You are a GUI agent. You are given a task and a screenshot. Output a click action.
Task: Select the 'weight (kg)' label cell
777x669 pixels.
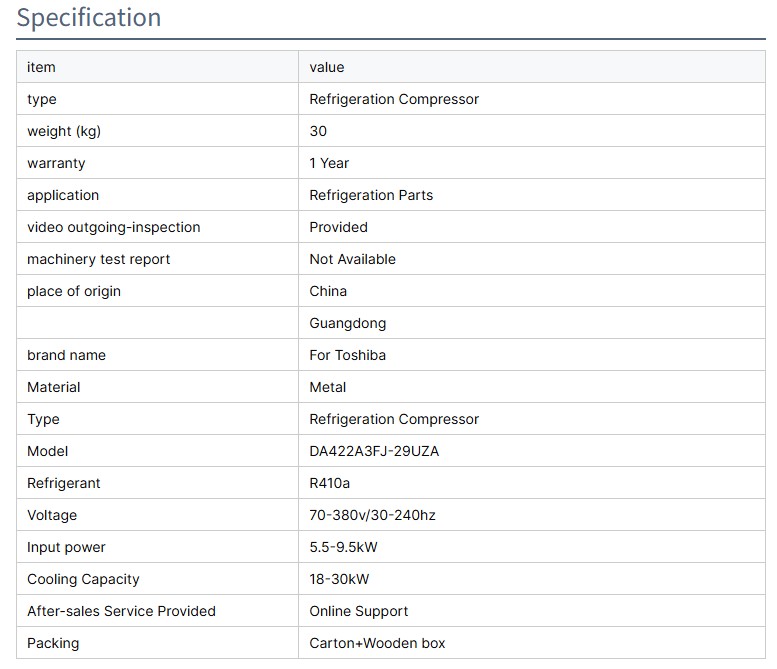click(64, 131)
